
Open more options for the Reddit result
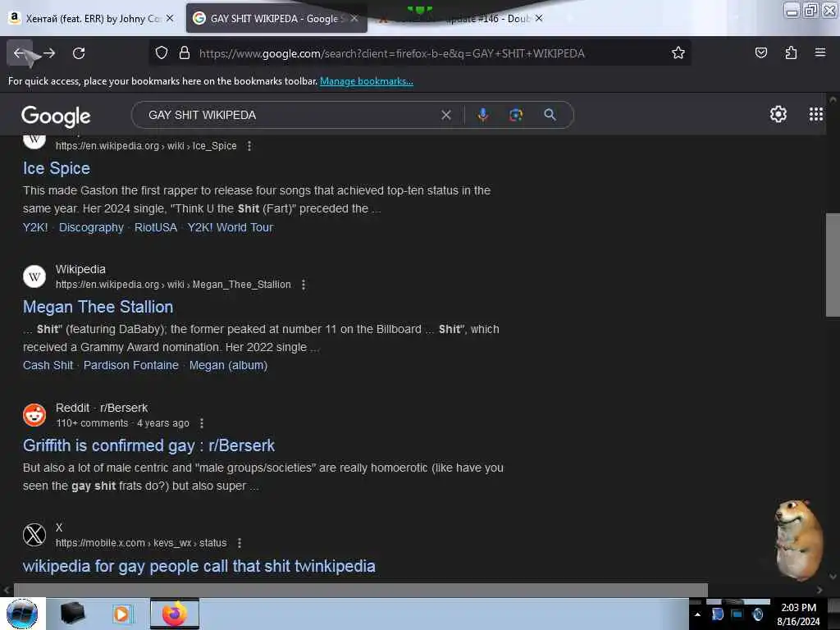(202, 423)
